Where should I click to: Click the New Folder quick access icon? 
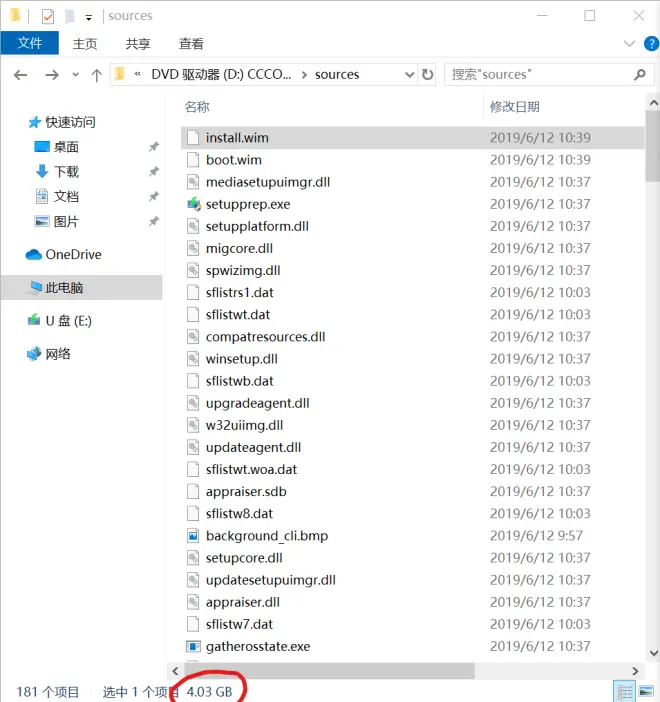(69, 17)
